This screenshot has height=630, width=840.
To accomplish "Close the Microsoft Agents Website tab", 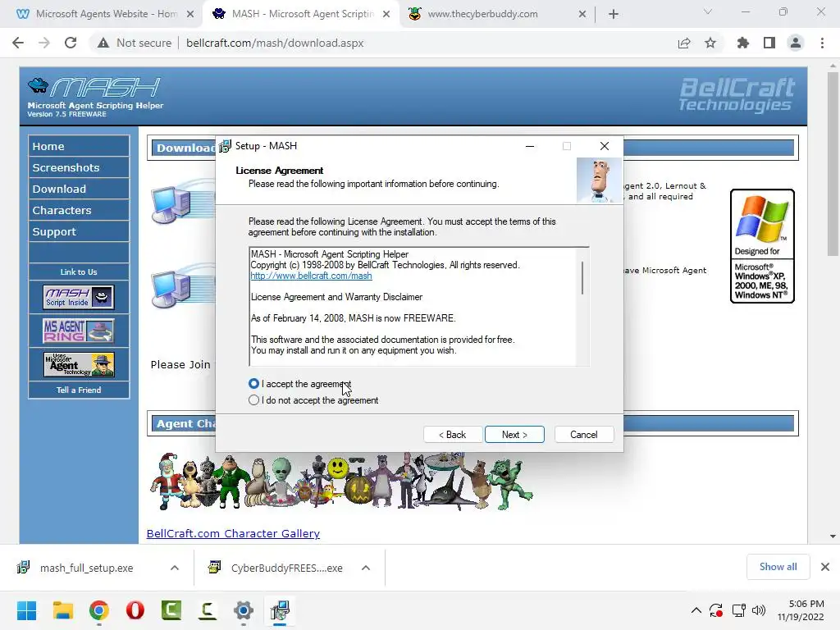I will click(x=190, y=15).
